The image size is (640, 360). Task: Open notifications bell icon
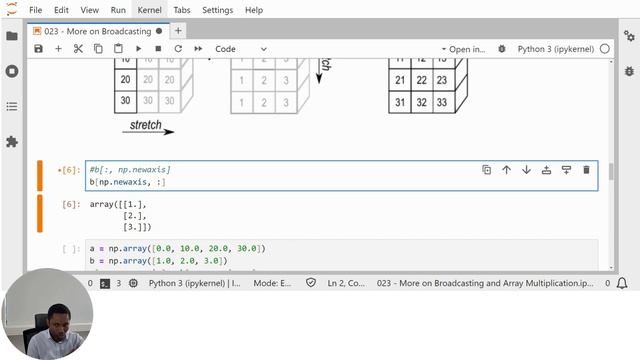622,283
